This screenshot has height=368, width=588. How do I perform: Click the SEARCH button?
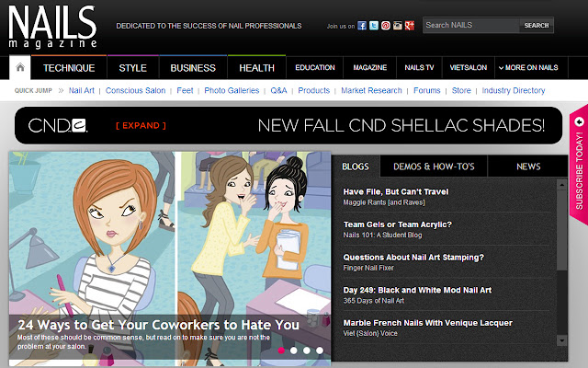click(537, 25)
